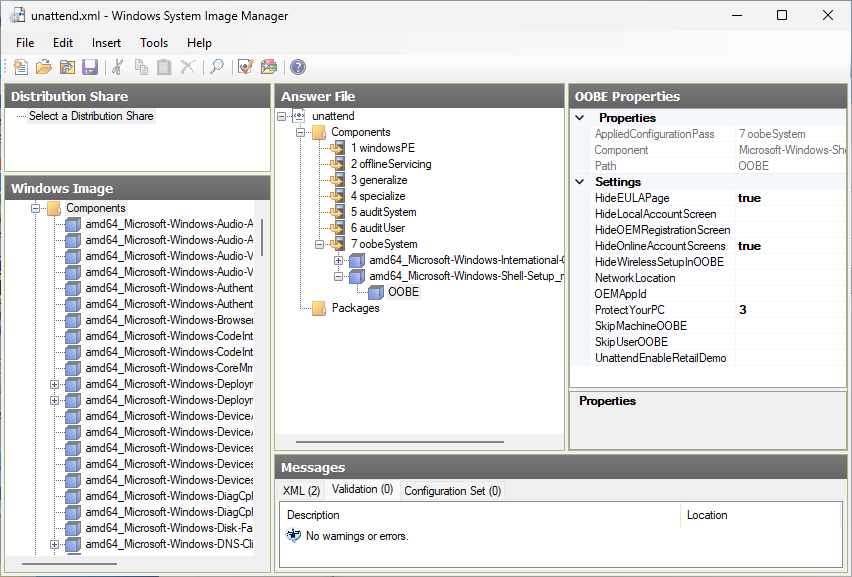852x577 pixels.
Task: Click the 1 windowsPE pass folder icon
Action: tap(337, 148)
